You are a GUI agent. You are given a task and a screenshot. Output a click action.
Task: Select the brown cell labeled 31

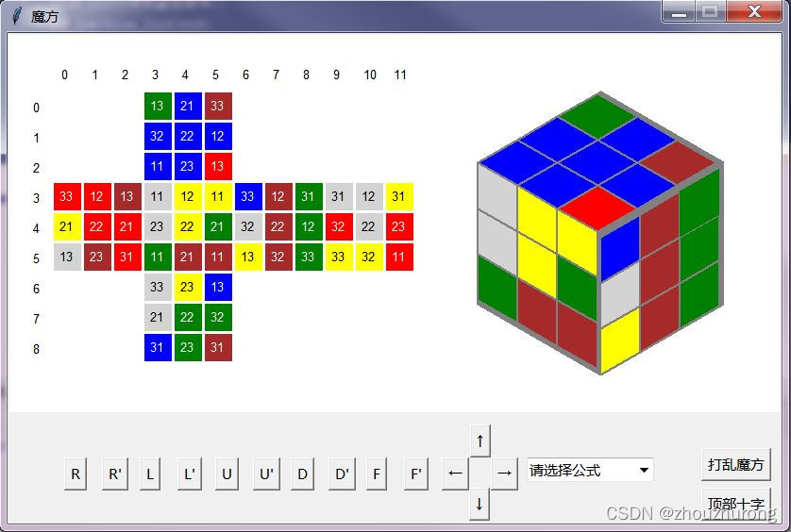218,347
